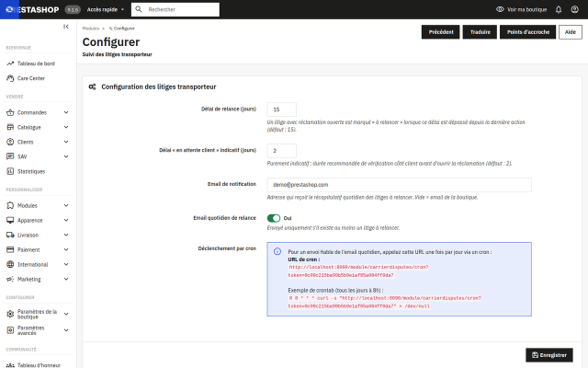Viewport: 588px width, 368px height.
Task: Click the Modules breadcrumb link
Action: click(x=90, y=29)
